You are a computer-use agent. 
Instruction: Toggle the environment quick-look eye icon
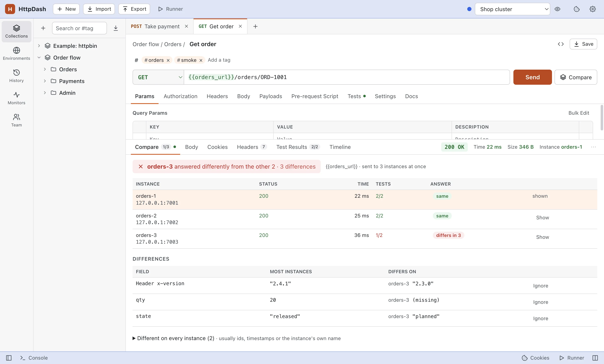click(x=557, y=9)
